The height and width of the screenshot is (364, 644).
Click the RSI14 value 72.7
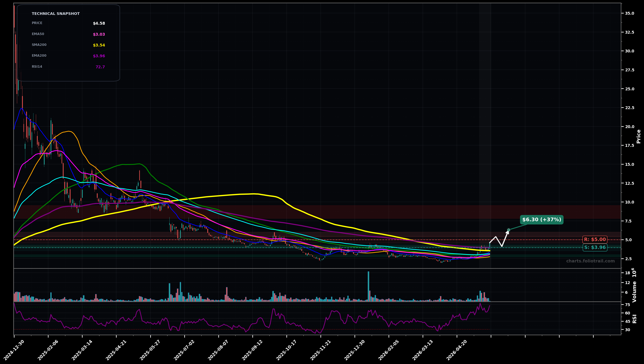100,67
